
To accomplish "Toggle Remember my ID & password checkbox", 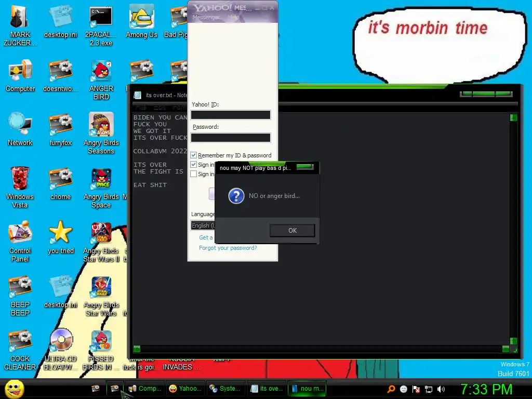I will (193, 155).
